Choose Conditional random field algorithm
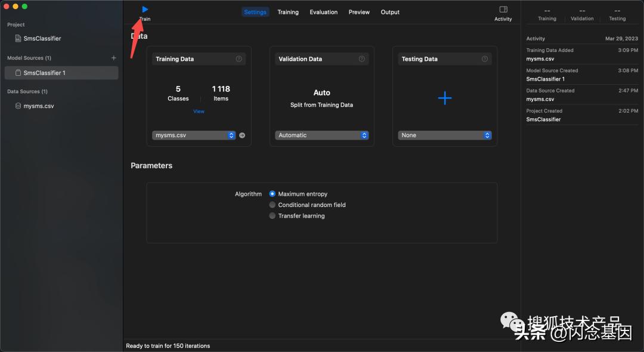Viewport: 644px width, 352px height. click(x=273, y=205)
